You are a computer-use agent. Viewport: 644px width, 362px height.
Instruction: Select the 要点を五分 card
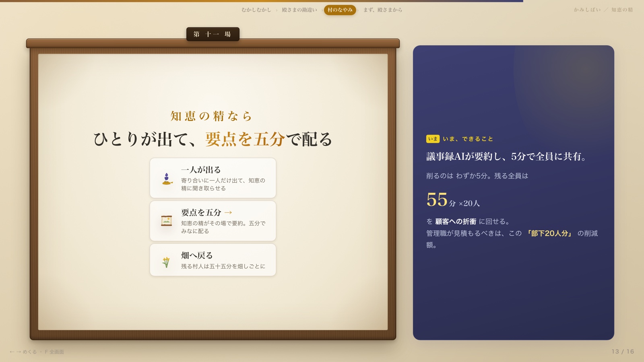pyautogui.click(x=213, y=221)
